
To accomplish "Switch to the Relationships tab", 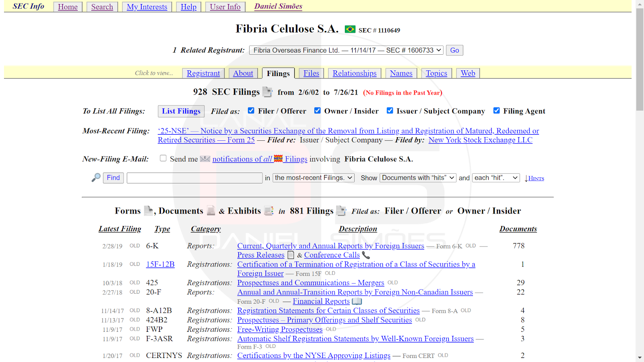I will [x=355, y=73].
